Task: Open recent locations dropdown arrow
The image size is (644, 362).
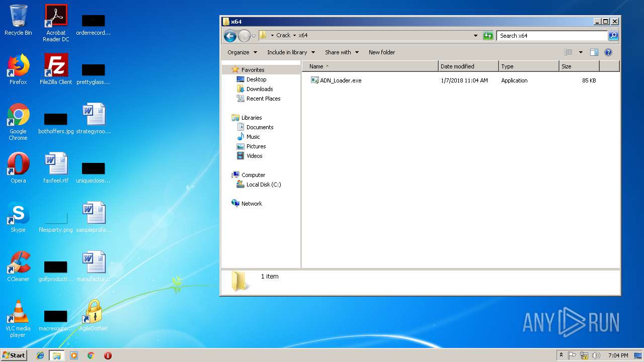Action: pos(254,36)
